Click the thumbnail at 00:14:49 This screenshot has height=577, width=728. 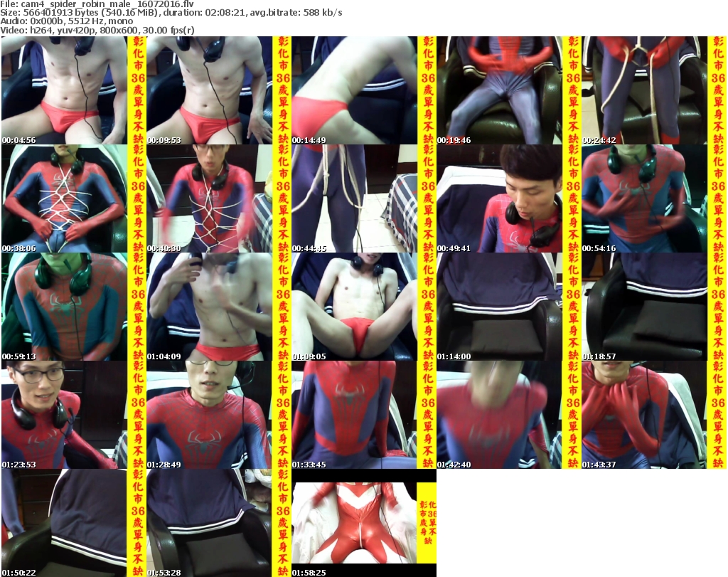pyautogui.click(x=364, y=90)
